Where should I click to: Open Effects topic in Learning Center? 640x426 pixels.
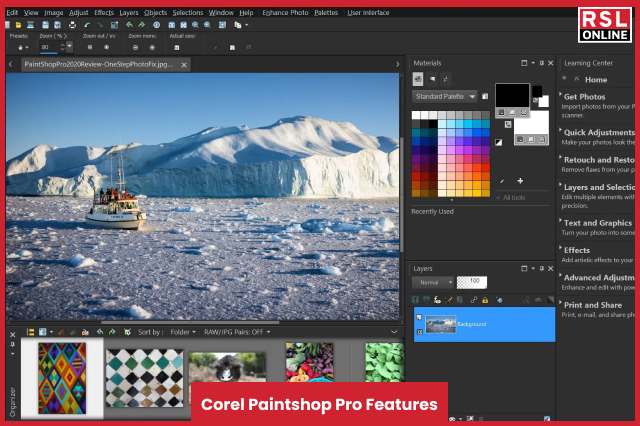point(577,251)
